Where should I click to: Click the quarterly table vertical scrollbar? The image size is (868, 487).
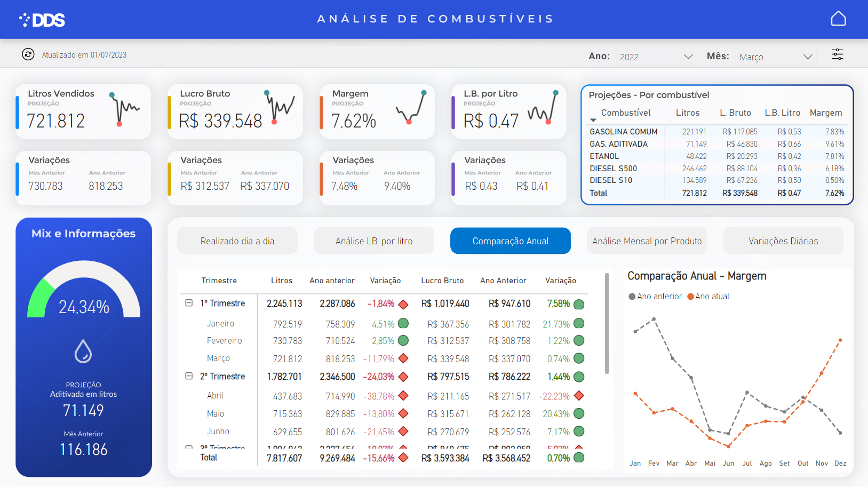point(607,323)
